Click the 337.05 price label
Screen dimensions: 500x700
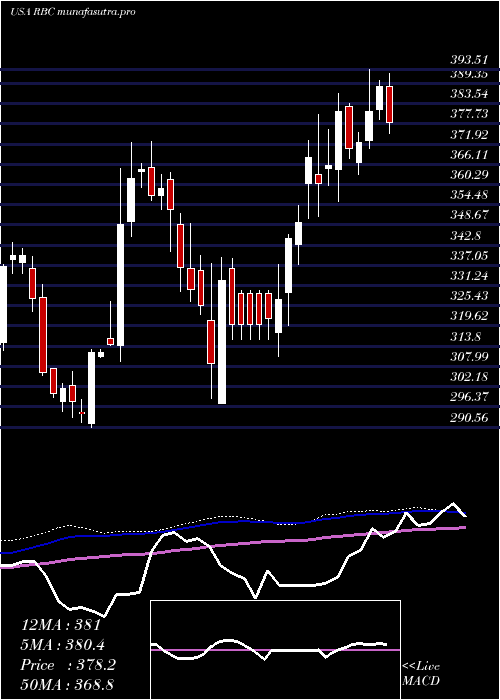pyautogui.click(x=469, y=255)
